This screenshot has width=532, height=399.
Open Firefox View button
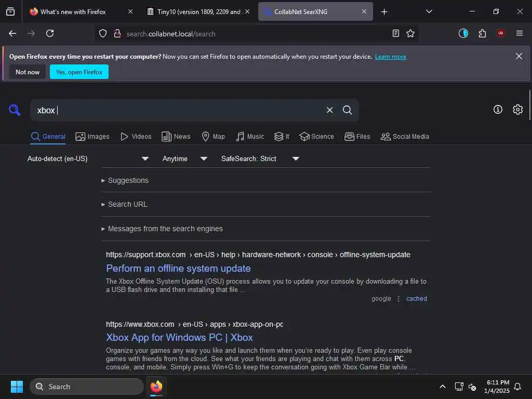pos(10,11)
